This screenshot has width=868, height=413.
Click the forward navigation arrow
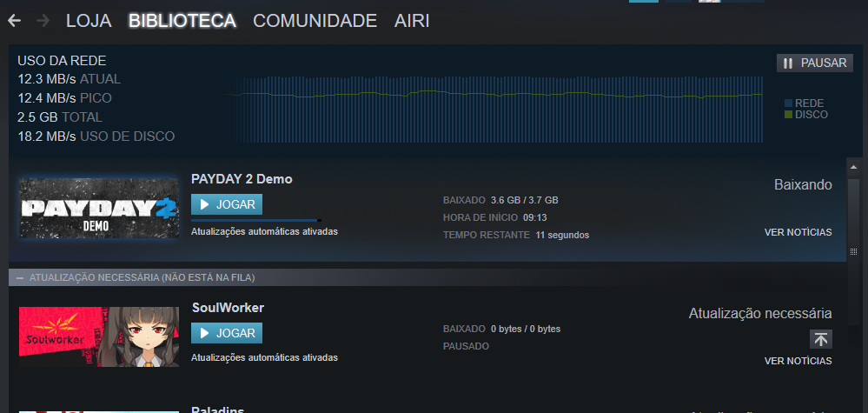(x=43, y=21)
